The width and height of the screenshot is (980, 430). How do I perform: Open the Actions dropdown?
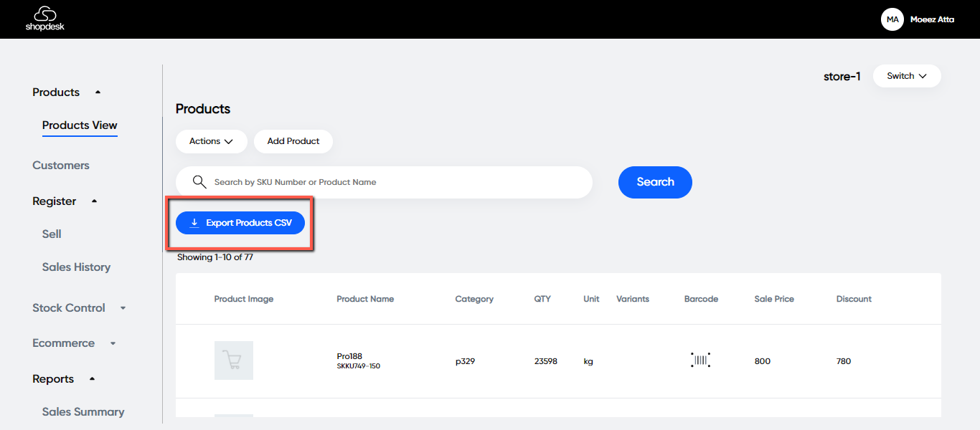(x=211, y=141)
